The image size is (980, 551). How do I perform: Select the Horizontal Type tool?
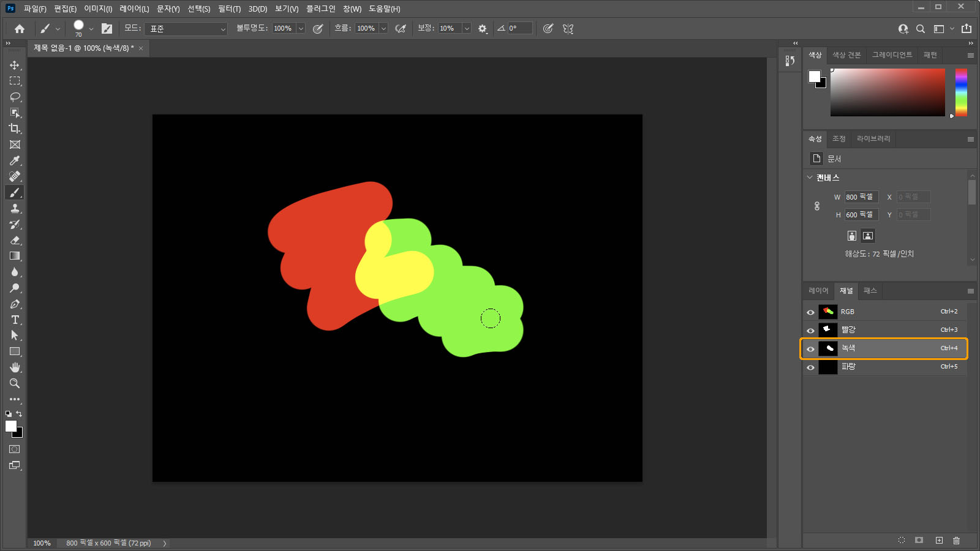(x=15, y=320)
